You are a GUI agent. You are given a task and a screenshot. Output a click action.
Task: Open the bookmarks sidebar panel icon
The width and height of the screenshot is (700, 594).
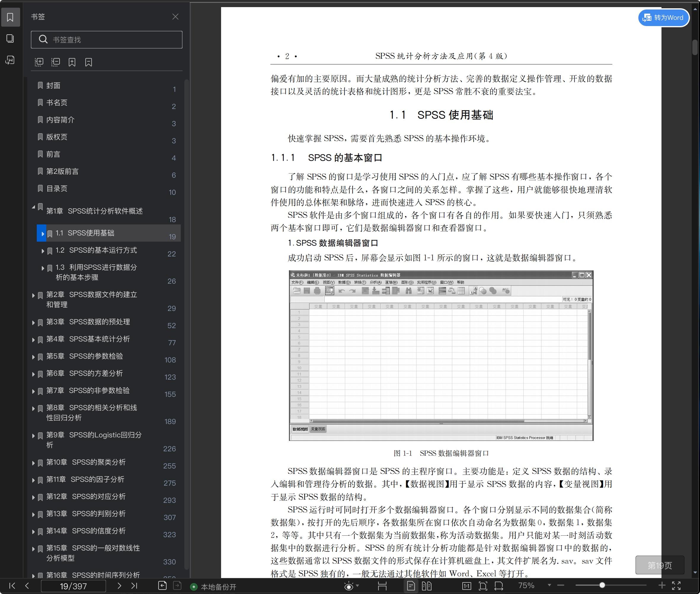(x=10, y=17)
